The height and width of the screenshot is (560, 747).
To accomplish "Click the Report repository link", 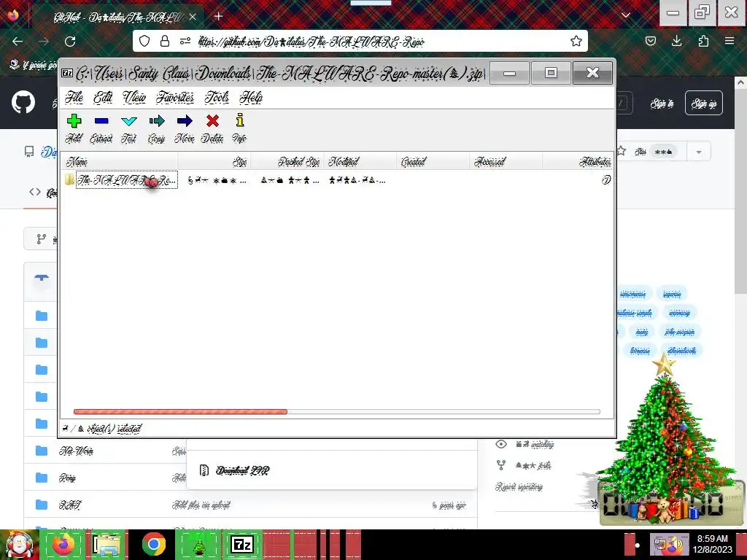I will [519, 486].
